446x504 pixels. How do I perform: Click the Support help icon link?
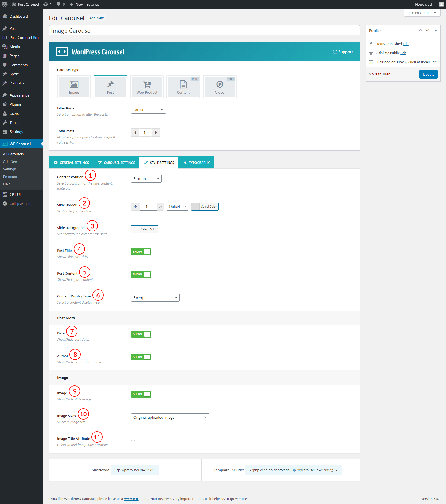pyautogui.click(x=343, y=52)
